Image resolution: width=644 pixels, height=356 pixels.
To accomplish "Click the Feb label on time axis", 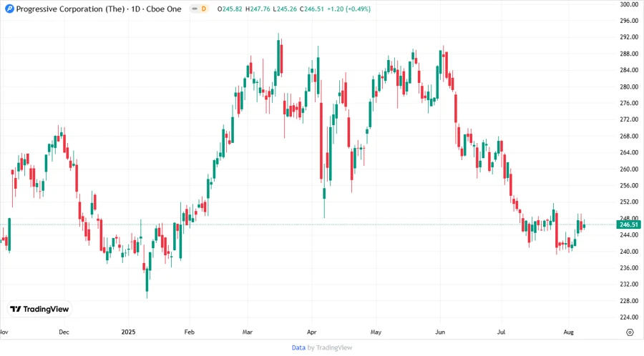I will tap(189, 332).
